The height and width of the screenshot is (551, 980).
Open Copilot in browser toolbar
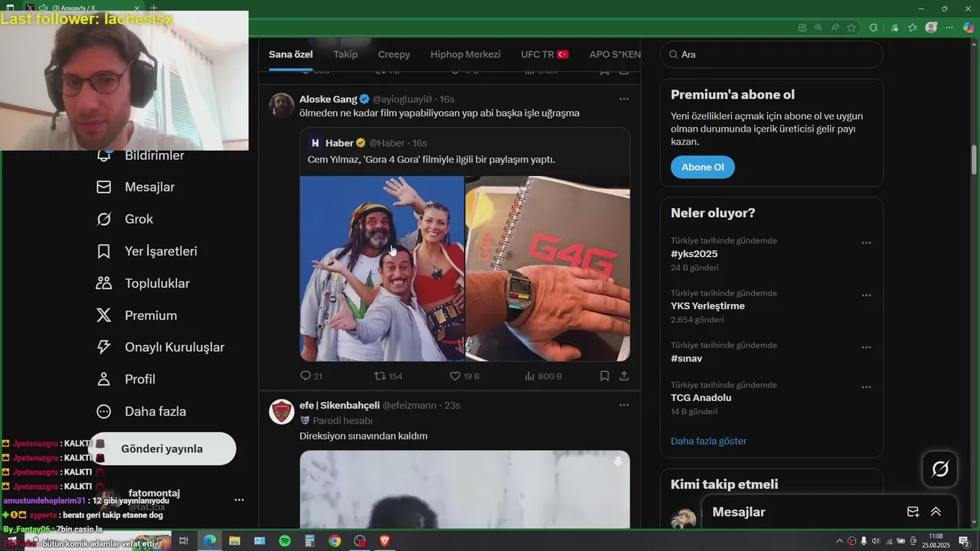(969, 28)
